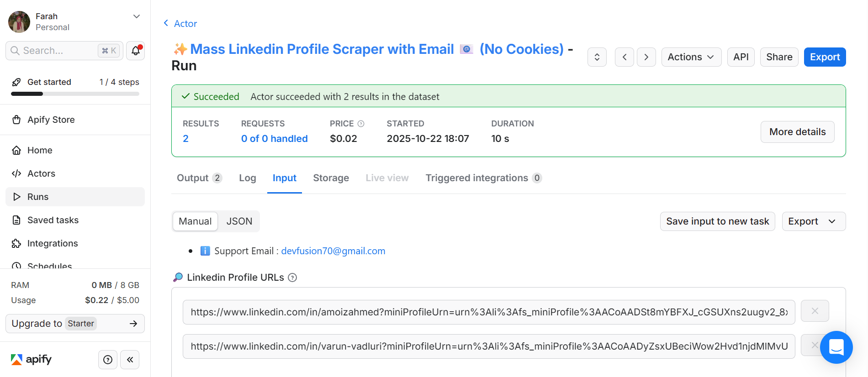This screenshot has width=868, height=377.
Task: Open the notifications bell
Action: point(136,51)
